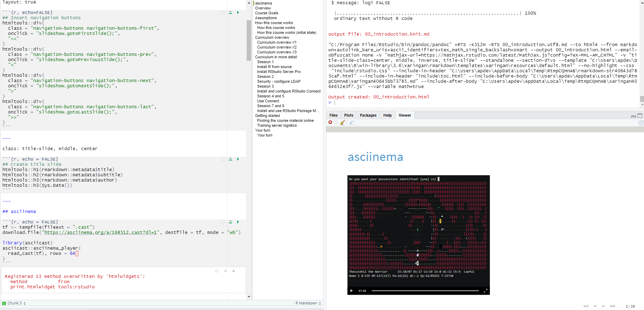Image resolution: width=644 pixels, height=310 pixels.
Task: Go to first slide with << button
Action: click(x=586, y=306)
